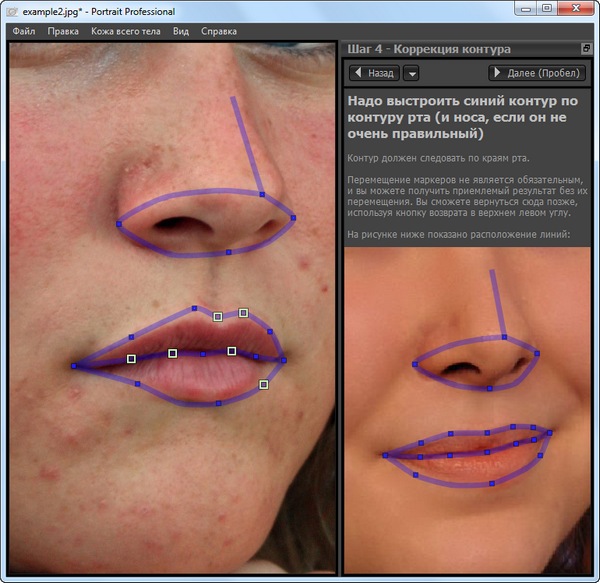Pick the white square marker on lower lip outline
600x583 pixels.
point(264,384)
